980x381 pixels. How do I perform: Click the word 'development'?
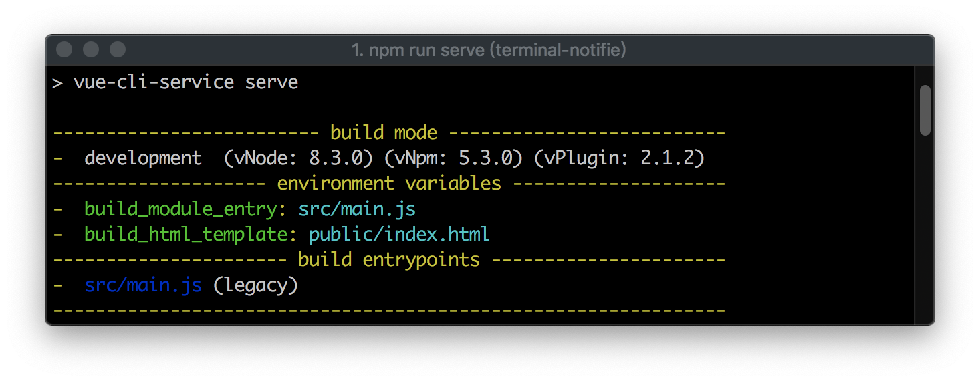(143, 158)
